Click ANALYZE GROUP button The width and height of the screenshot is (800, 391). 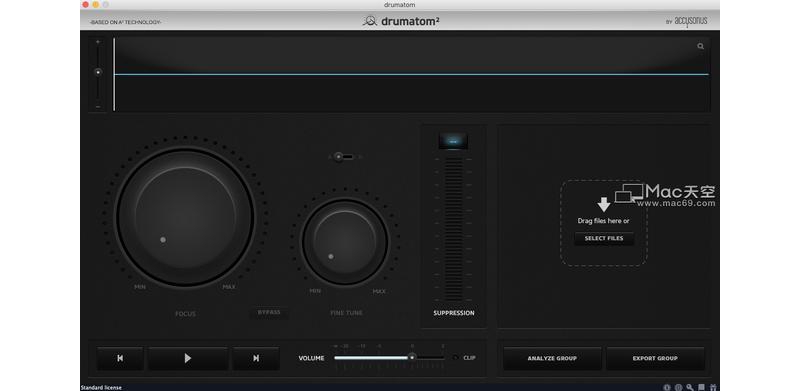(x=552, y=358)
